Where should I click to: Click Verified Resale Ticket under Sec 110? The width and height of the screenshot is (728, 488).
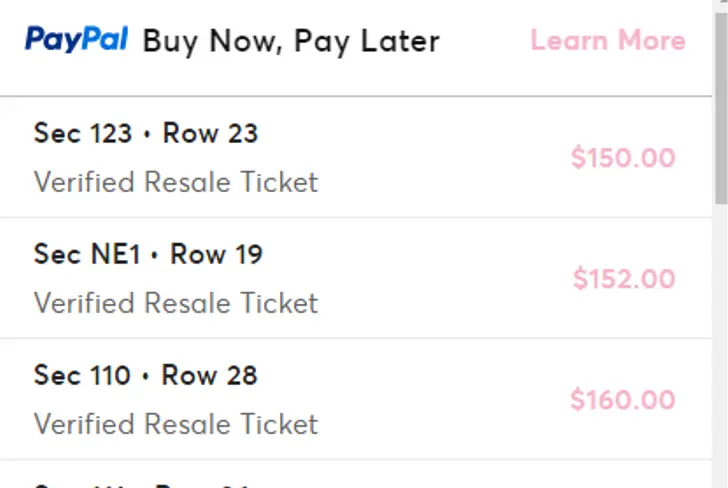pos(175,424)
